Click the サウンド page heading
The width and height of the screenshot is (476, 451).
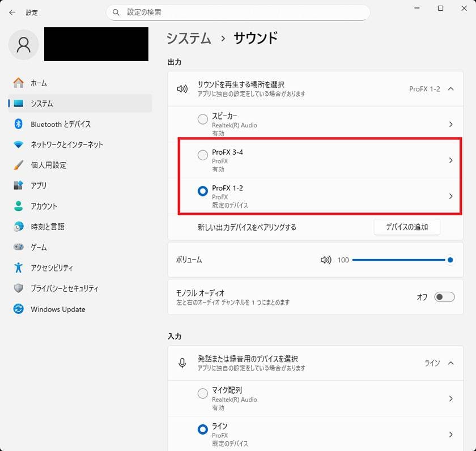pyautogui.click(x=256, y=39)
